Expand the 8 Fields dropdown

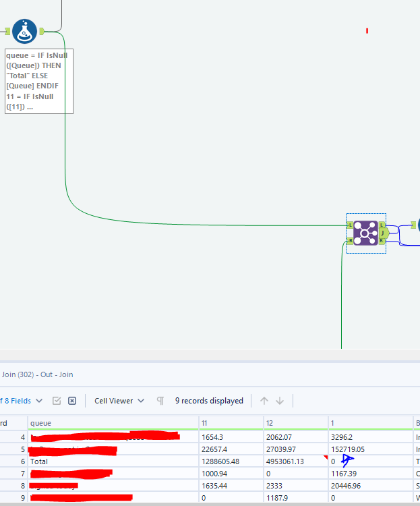coord(21,401)
